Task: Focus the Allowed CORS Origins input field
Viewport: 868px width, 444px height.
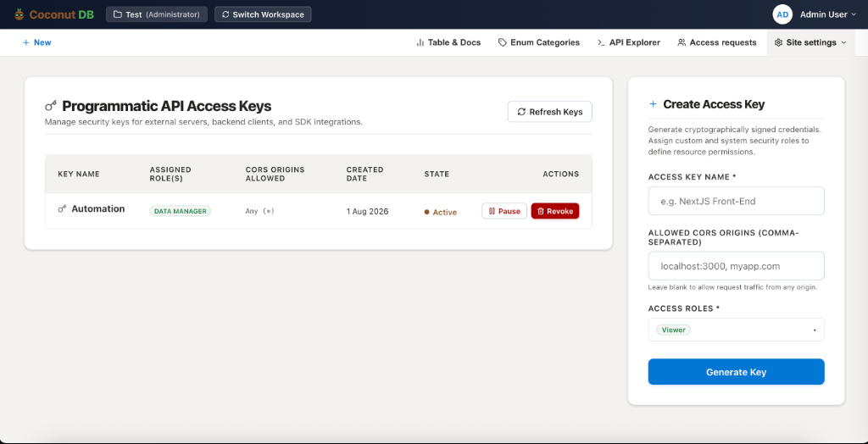Action: coord(737,266)
